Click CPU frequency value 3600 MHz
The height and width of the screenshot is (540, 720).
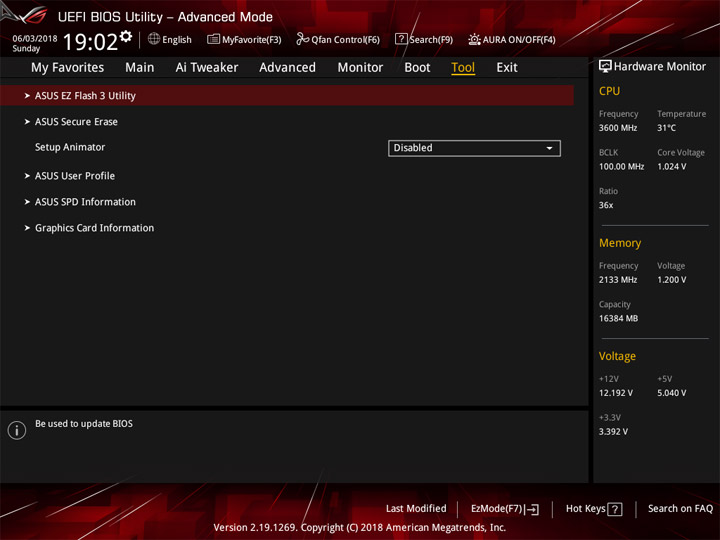pyautogui.click(x=618, y=128)
